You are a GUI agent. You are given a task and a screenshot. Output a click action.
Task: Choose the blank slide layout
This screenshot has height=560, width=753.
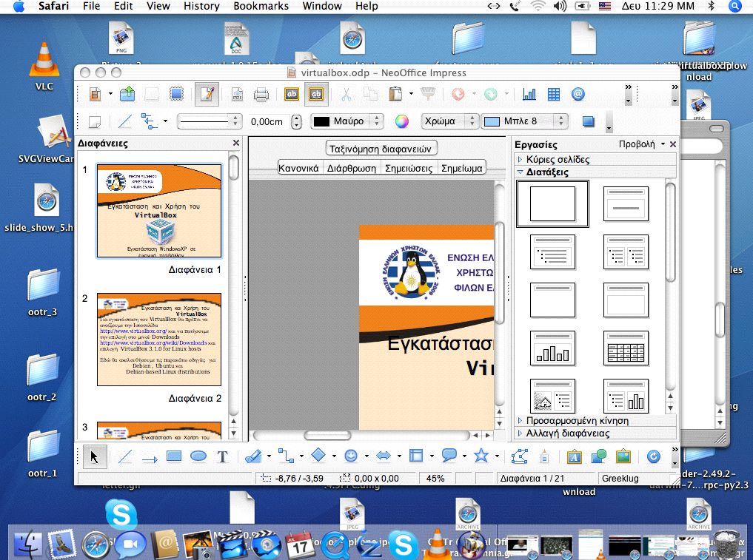[553, 204]
